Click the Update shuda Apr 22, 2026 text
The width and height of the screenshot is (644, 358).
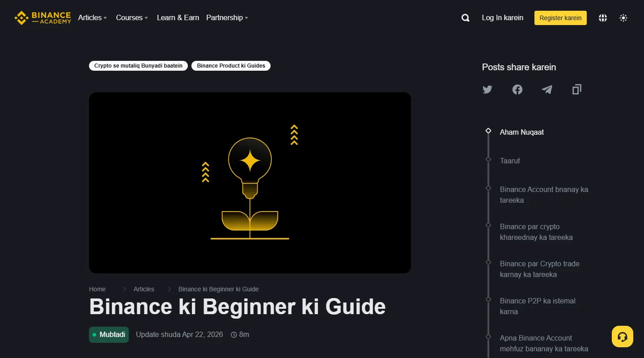click(179, 334)
